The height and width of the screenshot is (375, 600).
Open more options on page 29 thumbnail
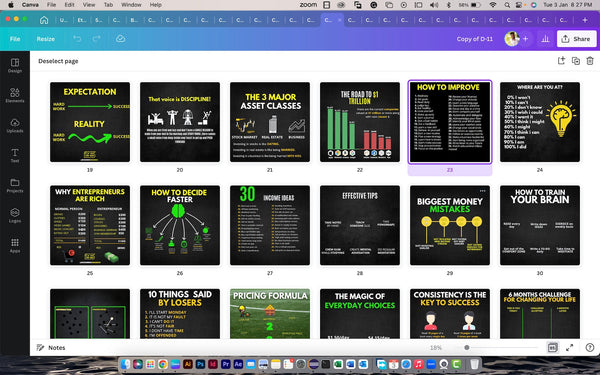point(483,191)
